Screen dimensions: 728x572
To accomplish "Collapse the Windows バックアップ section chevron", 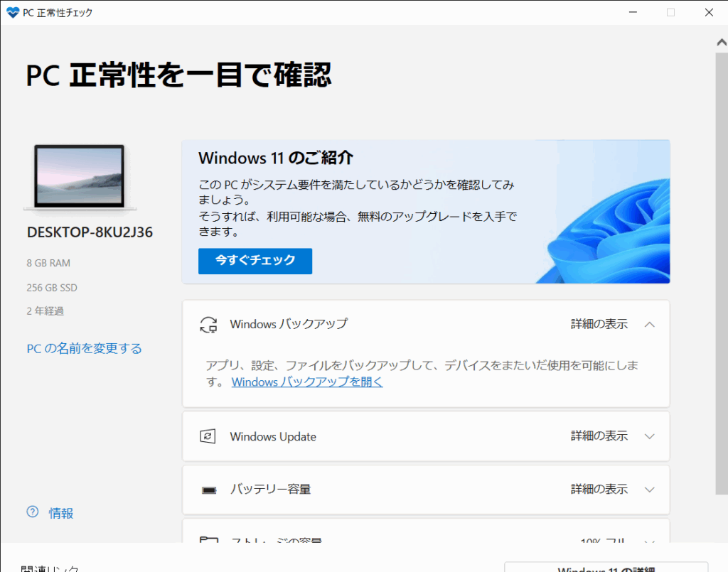I will pyautogui.click(x=650, y=324).
